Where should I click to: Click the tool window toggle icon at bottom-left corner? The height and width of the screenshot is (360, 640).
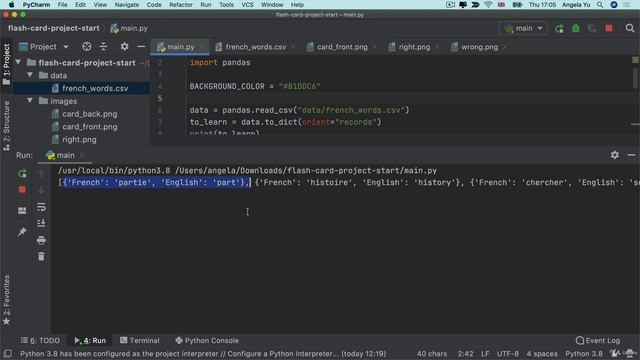pos(7,353)
